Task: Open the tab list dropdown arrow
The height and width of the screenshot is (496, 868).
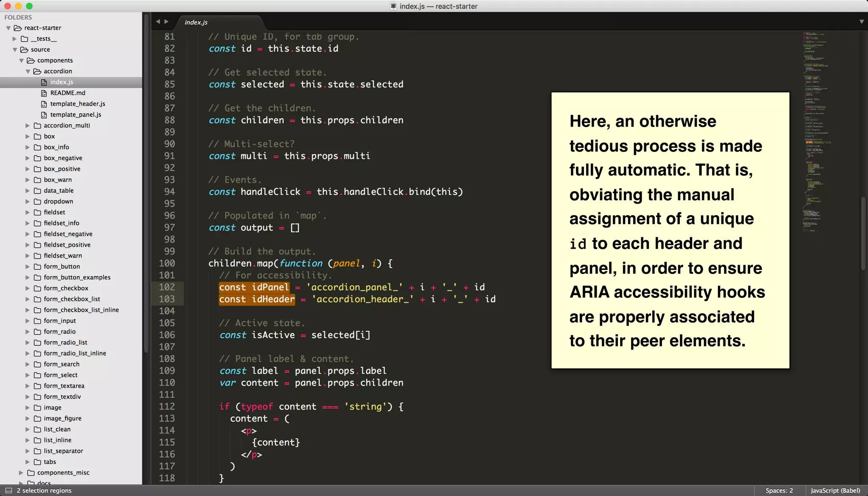Action: [x=861, y=22]
